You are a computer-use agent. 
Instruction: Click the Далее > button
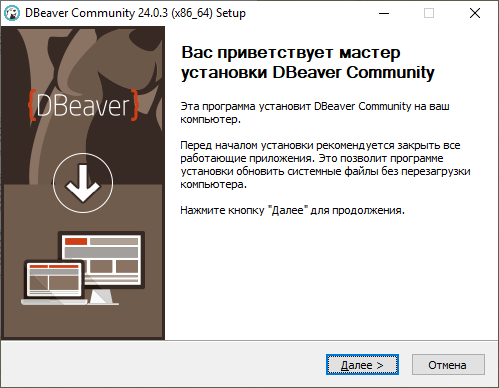click(362, 365)
